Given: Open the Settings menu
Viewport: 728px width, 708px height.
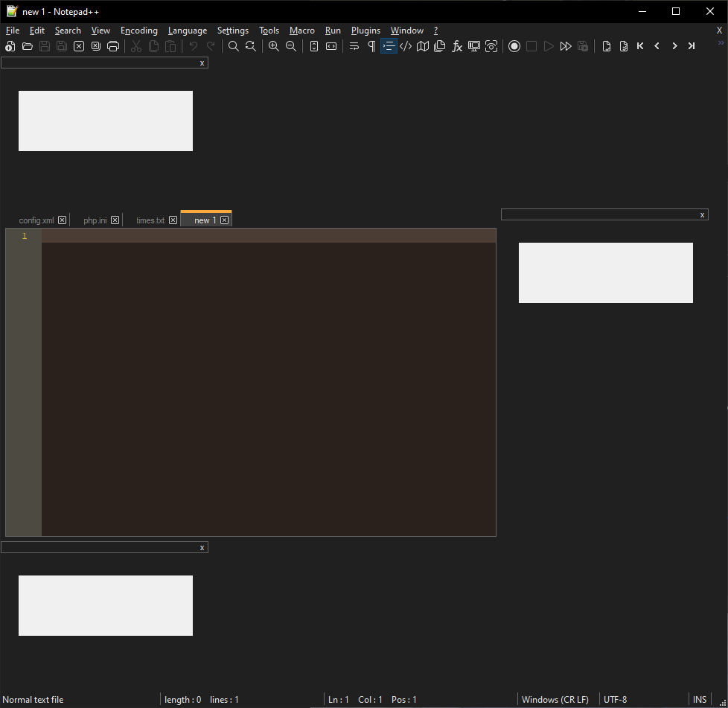Looking at the screenshot, I should click(x=233, y=31).
